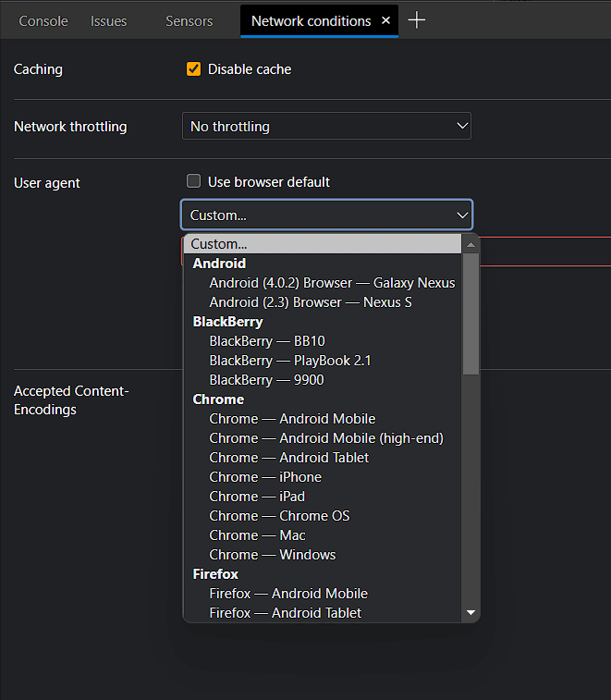Pick BlackBerry — BB10 user agent
The width and height of the screenshot is (611, 700).
[267, 341]
